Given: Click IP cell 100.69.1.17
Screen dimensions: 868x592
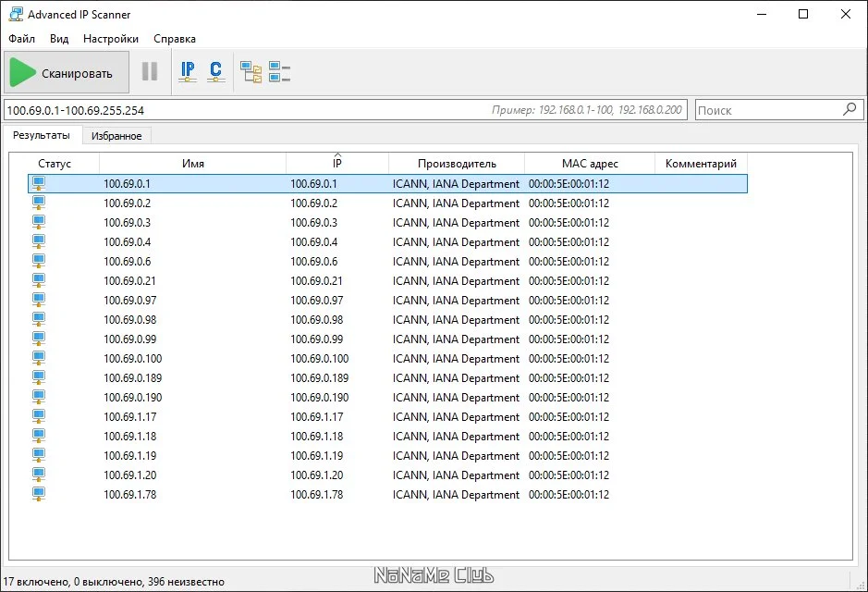Looking at the screenshot, I should pyautogui.click(x=317, y=416).
